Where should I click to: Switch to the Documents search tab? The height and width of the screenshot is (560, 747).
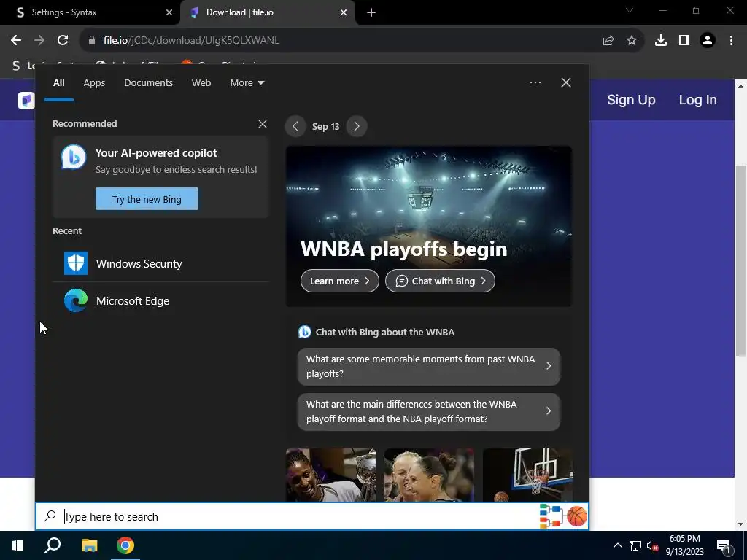pos(148,83)
